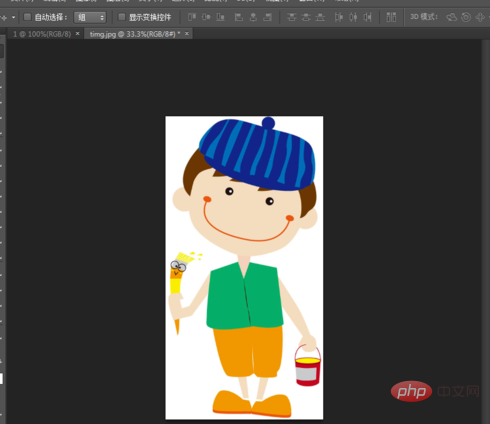Click the Distribute Horizontal Centers icon

tap(353, 17)
